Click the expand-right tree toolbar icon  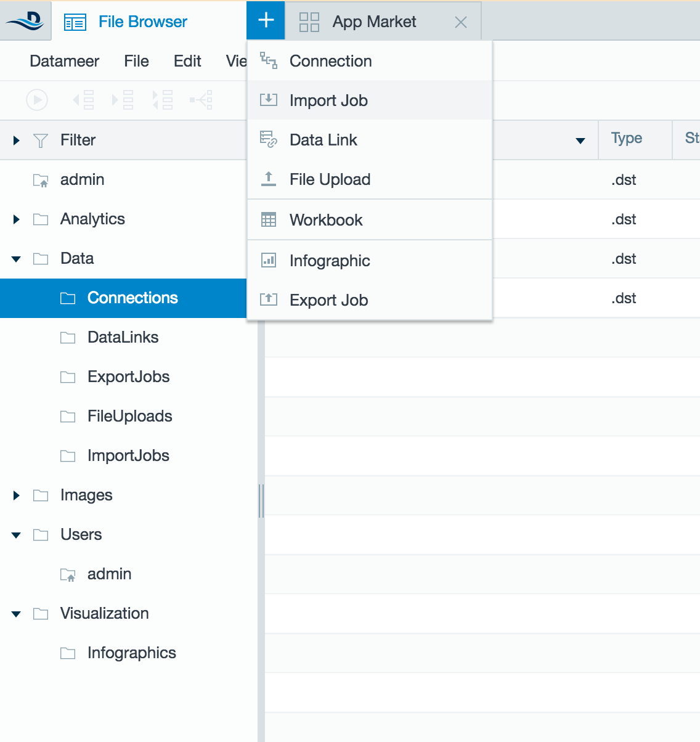point(123,99)
